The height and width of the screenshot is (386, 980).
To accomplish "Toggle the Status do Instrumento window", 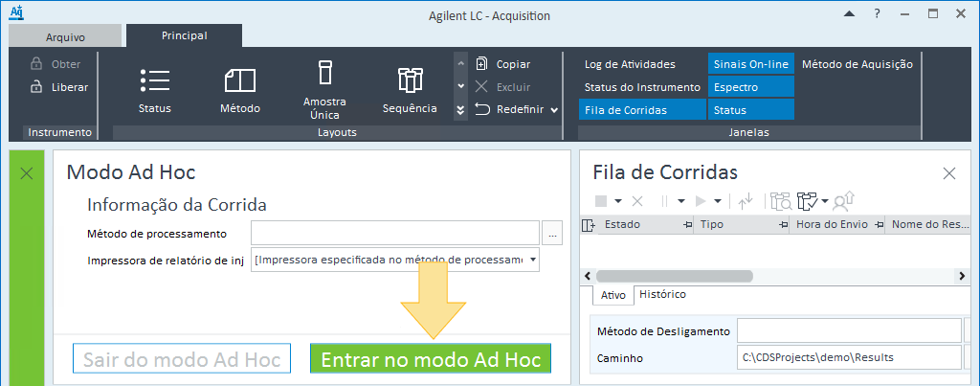I will pyautogui.click(x=642, y=87).
